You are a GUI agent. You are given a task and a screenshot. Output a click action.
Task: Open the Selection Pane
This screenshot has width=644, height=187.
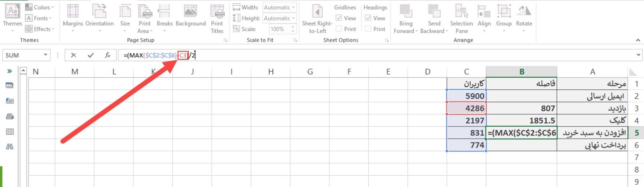coord(462,18)
